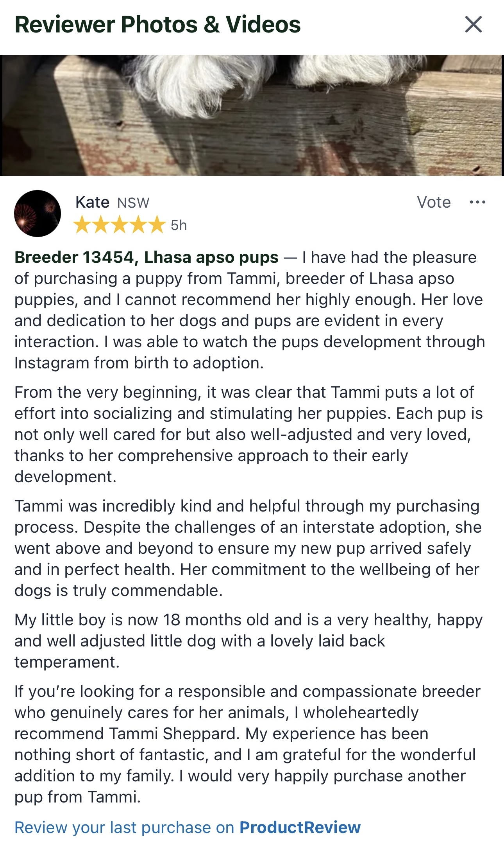Open the 'Breeder 13454, Lhasa apso pups' title
The width and height of the screenshot is (504, 842).
[147, 257]
